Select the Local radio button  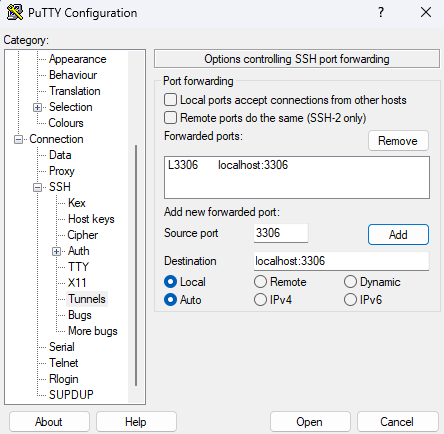(x=170, y=282)
